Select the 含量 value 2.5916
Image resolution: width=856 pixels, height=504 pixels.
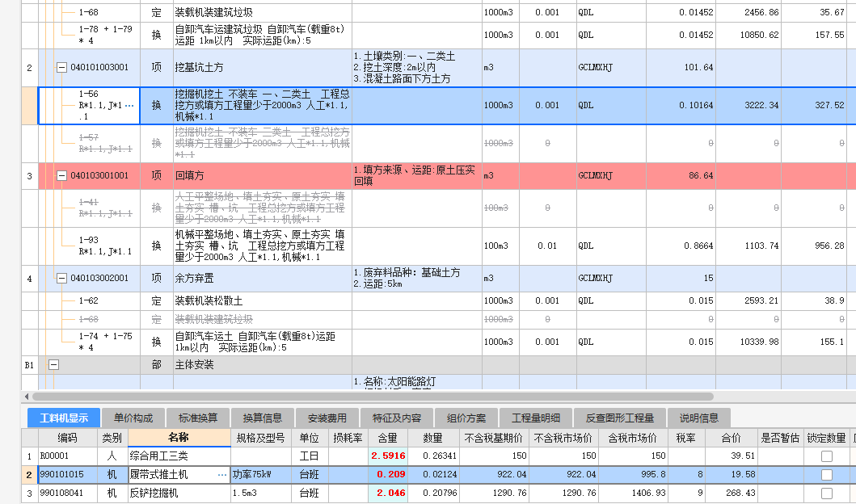tap(388, 456)
